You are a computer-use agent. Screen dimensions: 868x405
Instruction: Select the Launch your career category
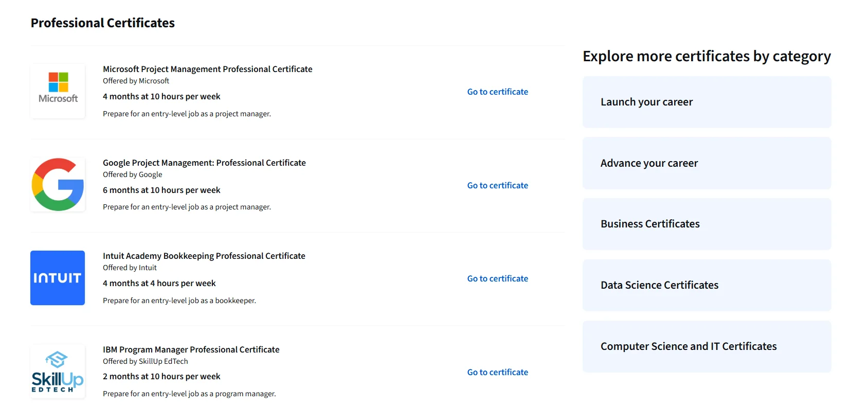click(x=707, y=102)
